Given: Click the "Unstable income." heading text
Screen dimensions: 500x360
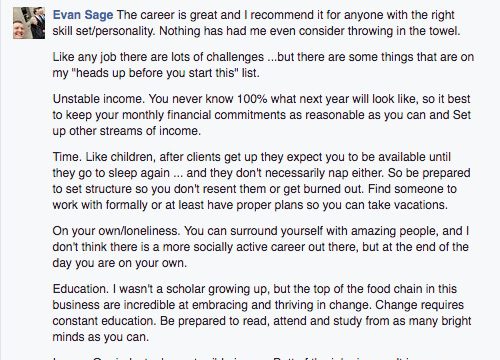Looking at the screenshot, I should 99,99.
